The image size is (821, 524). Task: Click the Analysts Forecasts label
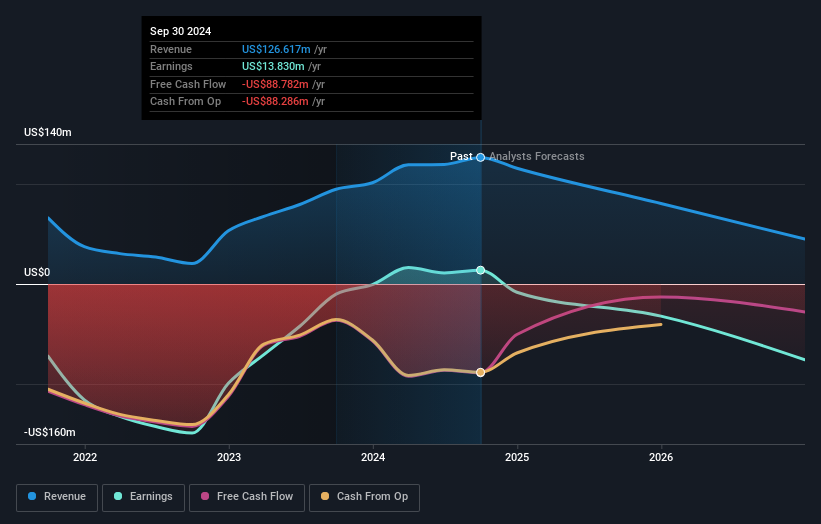[537, 157]
